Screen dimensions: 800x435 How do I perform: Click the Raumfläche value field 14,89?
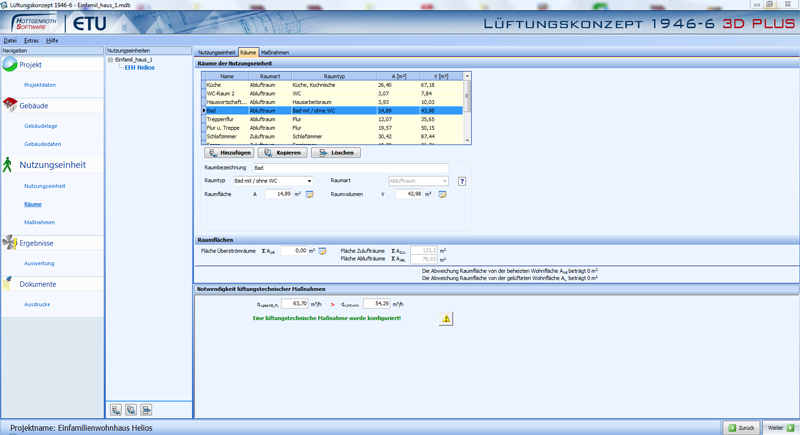pyautogui.click(x=279, y=194)
